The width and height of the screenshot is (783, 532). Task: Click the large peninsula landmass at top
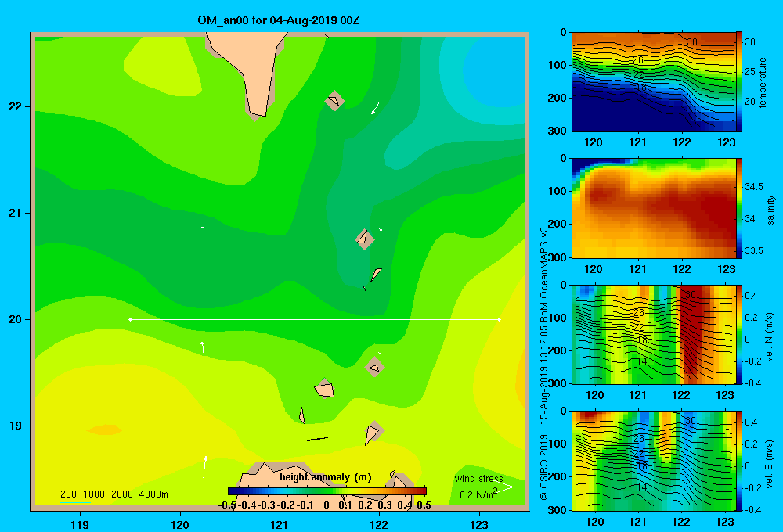tap(248, 70)
